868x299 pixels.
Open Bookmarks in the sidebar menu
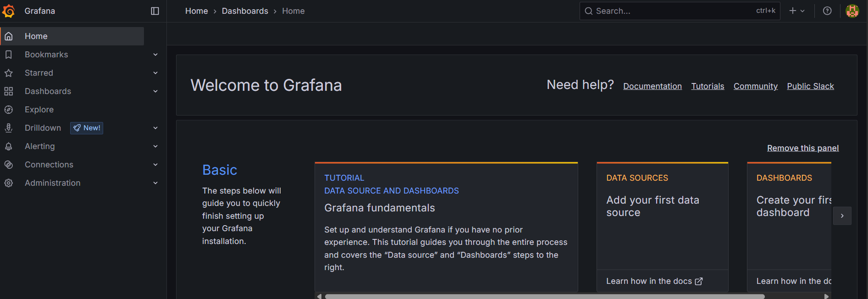[46, 55]
